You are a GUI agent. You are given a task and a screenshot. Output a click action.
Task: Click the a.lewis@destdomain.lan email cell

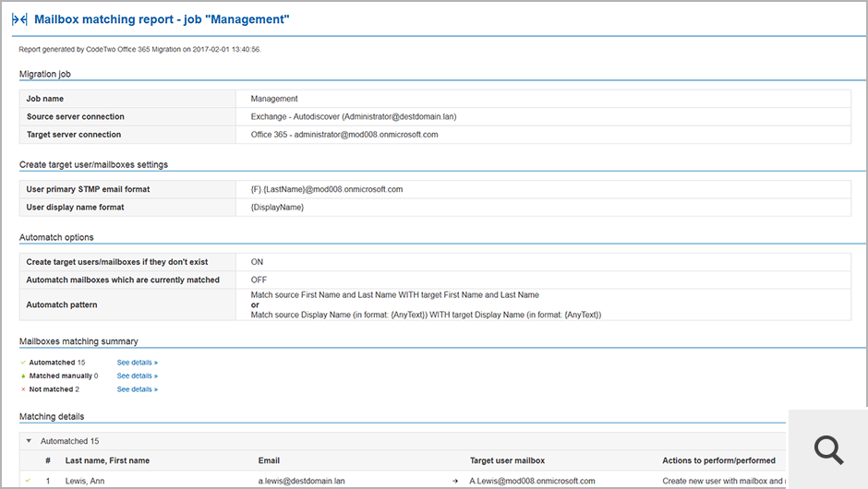tap(301, 482)
